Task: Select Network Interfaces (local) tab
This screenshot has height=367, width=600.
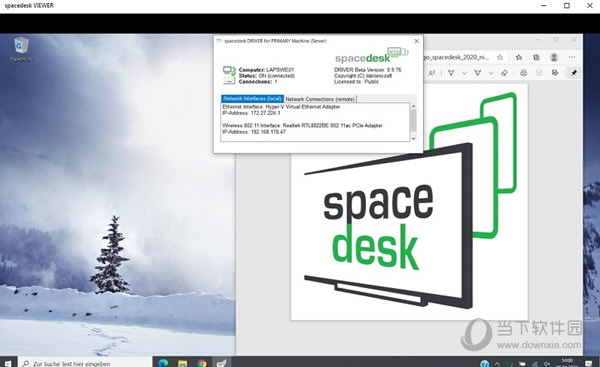Action: [252, 99]
